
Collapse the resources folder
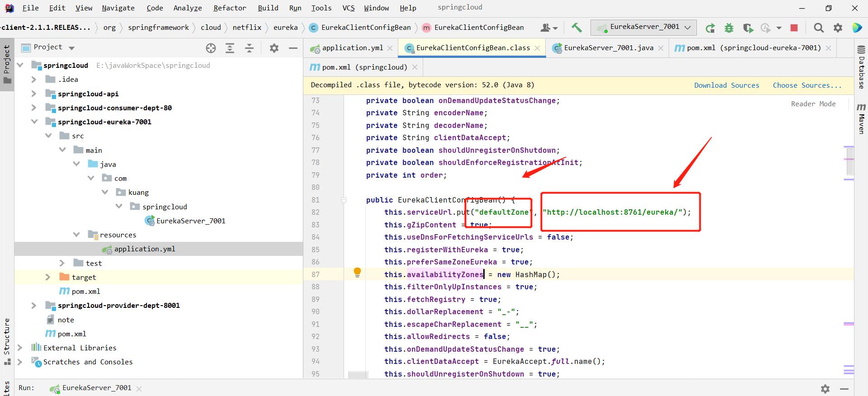(76, 235)
